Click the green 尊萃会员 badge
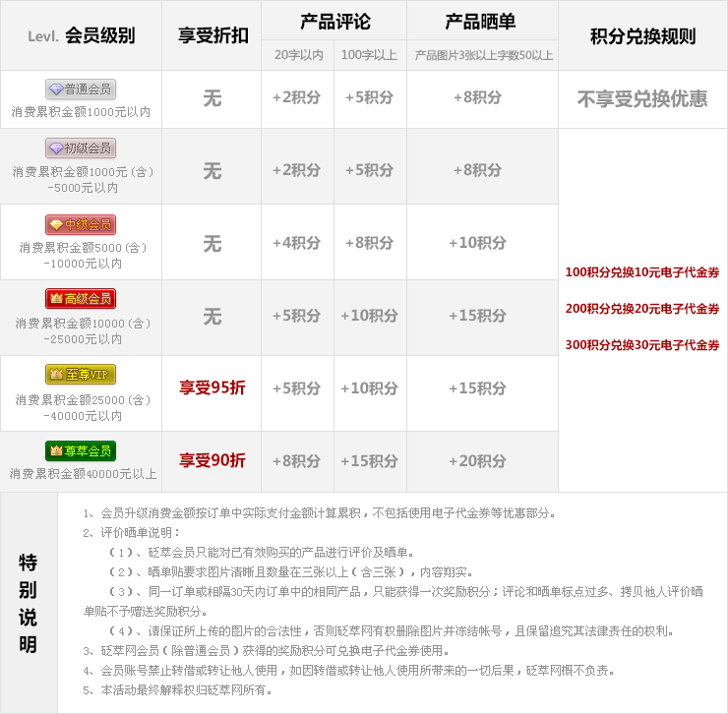Screen dimensions: 728x714 coord(81,450)
